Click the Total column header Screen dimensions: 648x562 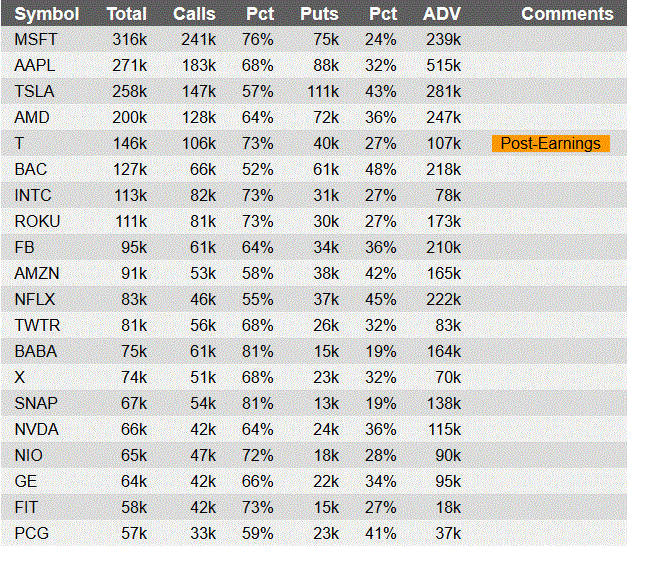126,14
